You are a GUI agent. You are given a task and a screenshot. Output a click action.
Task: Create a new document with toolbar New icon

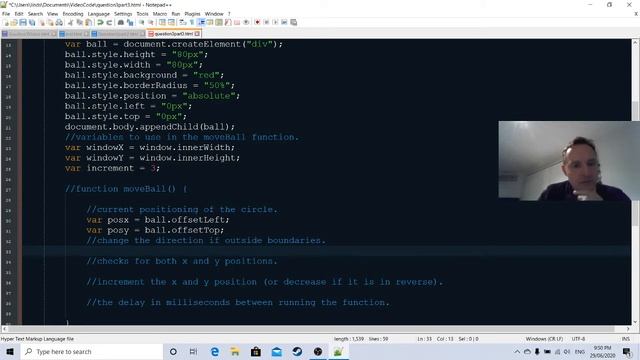click(6, 22)
